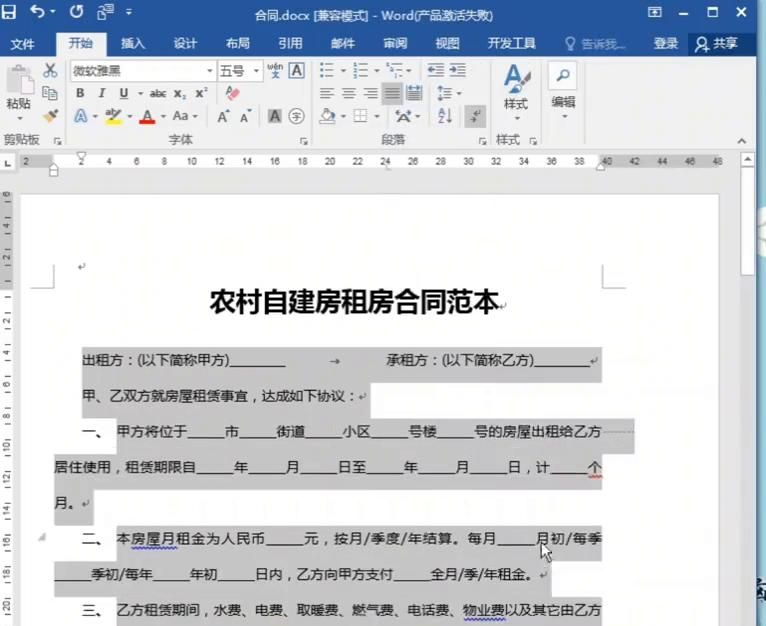Screen dimensions: 766x626
Task: Toggle Underline formatting
Action: (x=124, y=93)
